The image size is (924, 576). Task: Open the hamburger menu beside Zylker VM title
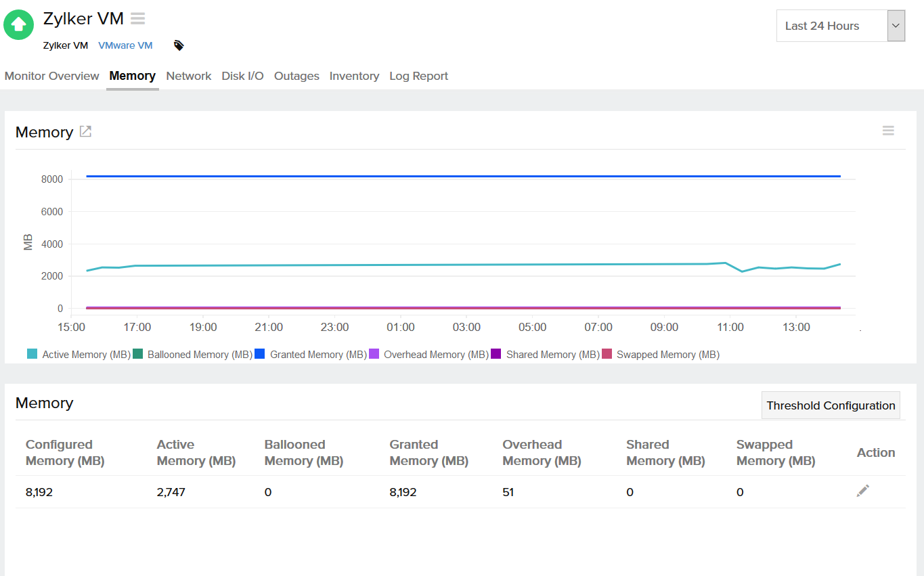137,18
